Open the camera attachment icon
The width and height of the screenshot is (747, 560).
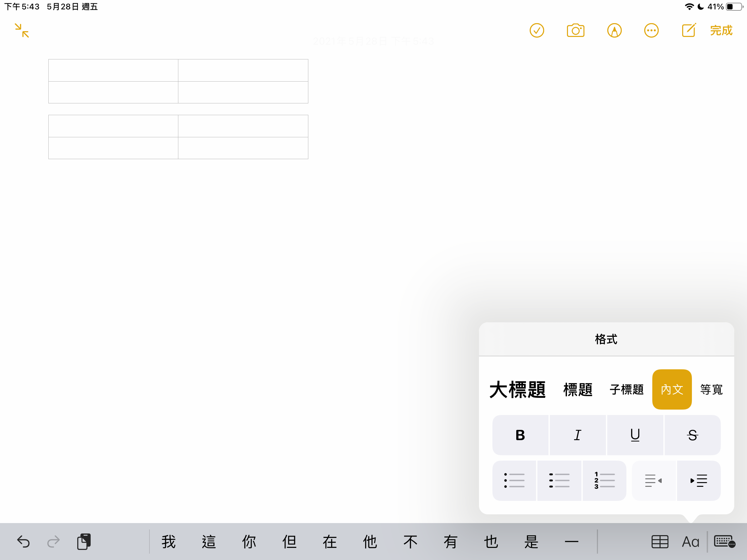point(575,31)
